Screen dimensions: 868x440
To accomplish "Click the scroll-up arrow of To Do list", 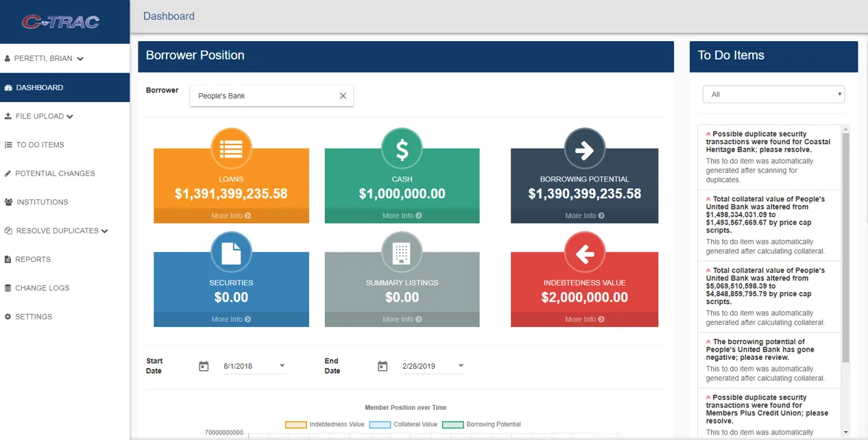I will point(845,129).
